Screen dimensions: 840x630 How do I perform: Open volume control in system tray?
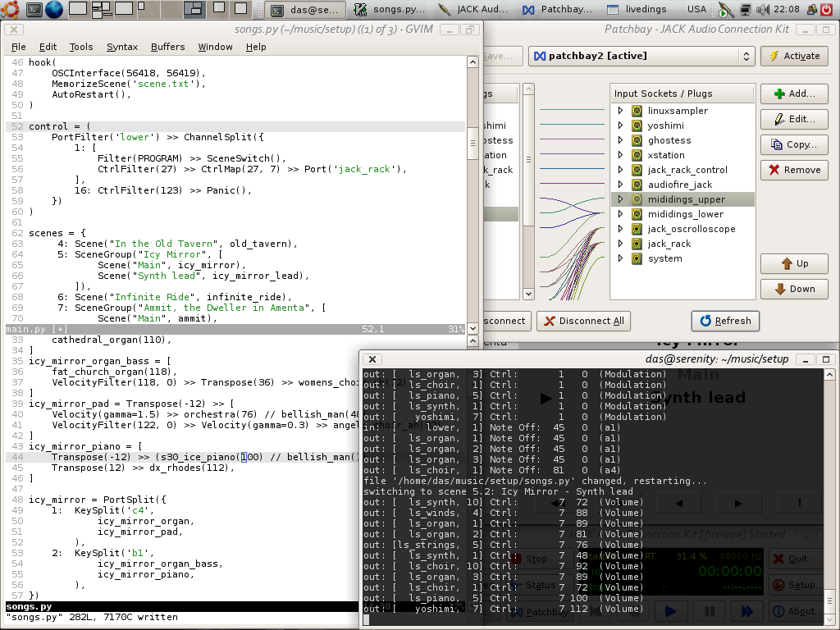coord(762,9)
